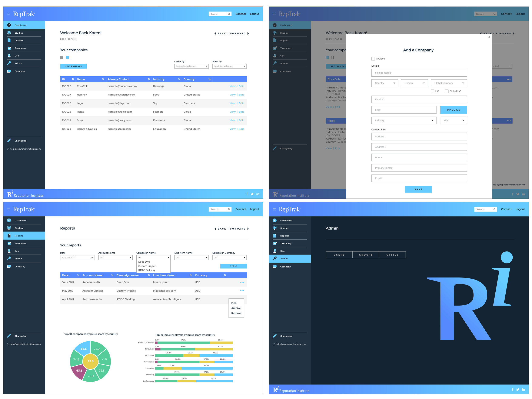This screenshot has width=532, height=399.
Task: Open the Filter by dropdown on the dashboard
Action: (x=229, y=66)
